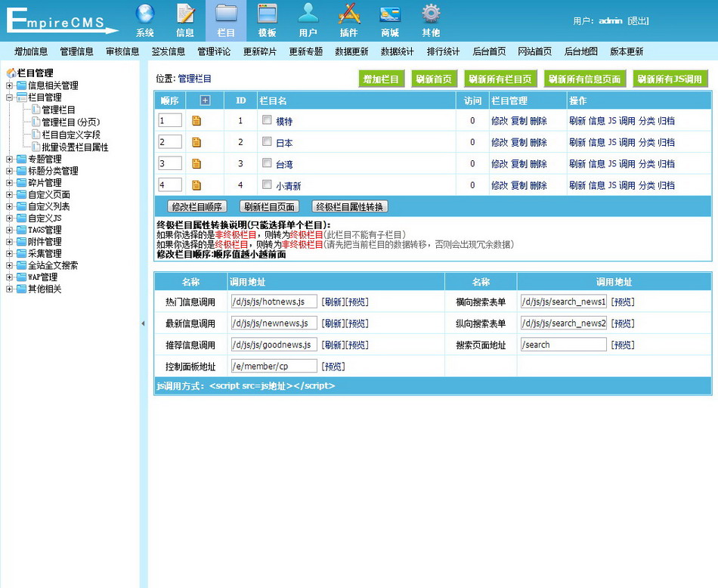The width and height of the screenshot is (718, 588).
Task: Open the 插件 tools icon
Action: pos(349,14)
